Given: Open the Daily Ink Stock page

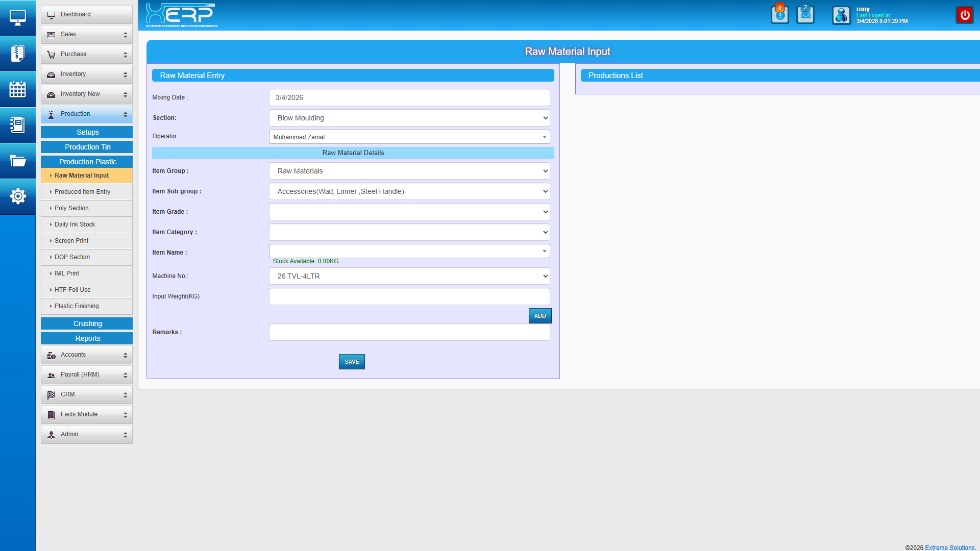Looking at the screenshot, I should [x=75, y=224].
